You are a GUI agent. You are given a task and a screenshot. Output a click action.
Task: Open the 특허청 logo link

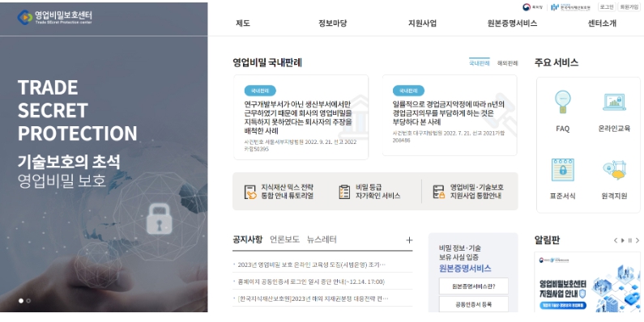pyautogui.click(x=533, y=7)
